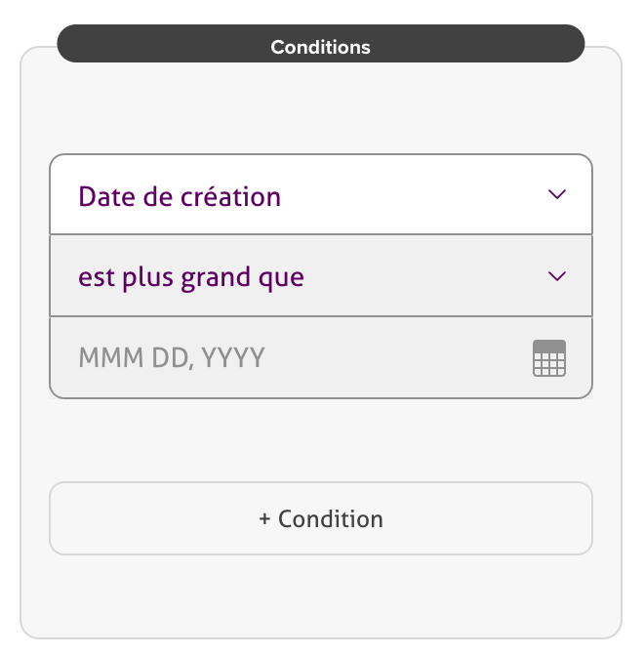The width and height of the screenshot is (644, 656).
Task: Click the "MMM DD, YYYY" placeholder text
Action: (x=172, y=358)
